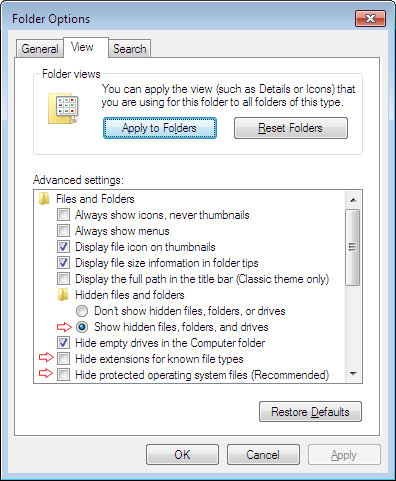Uncheck Display file size information in folder tips
396x481 pixels.
(63, 263)
